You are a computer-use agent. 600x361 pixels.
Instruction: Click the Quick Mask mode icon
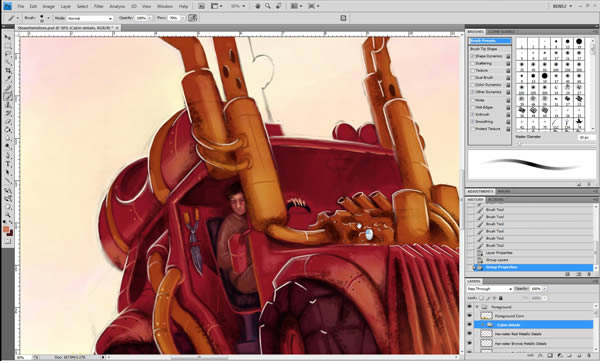click(x=7, y=242)
